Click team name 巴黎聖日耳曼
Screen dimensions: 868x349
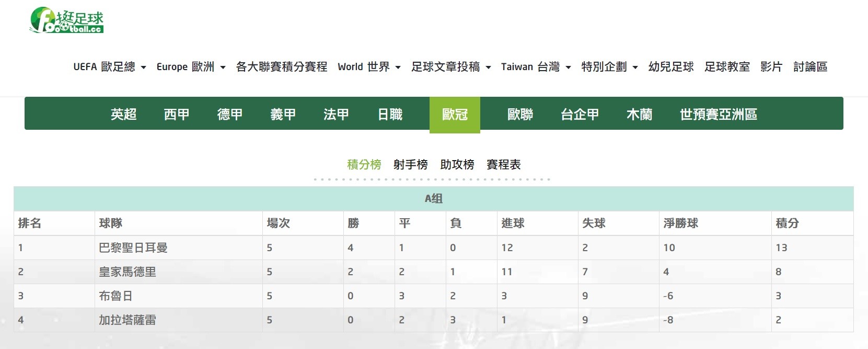(x=133, y=248)
